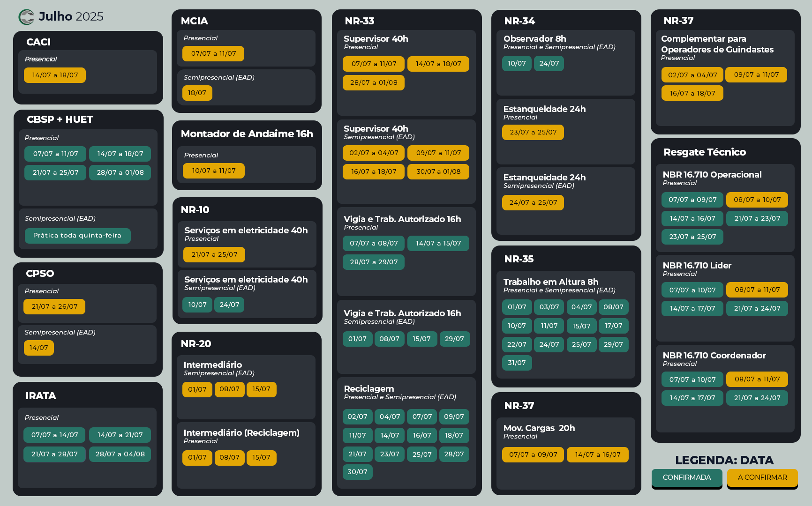Select CPSO Presencial date 21/07 a 26/07
Viewport: 812px width, 506px height.
[54, 306]
